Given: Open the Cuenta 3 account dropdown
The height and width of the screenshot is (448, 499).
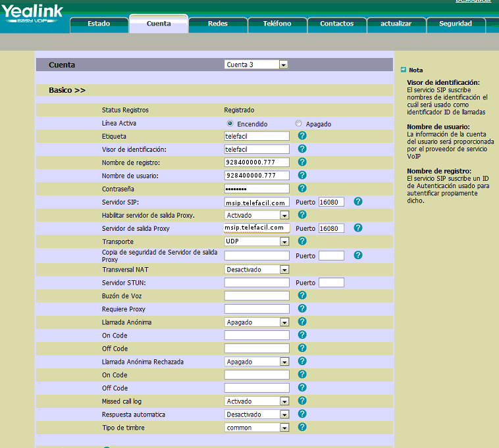Looking at the screenshot, I should (256, 64).
